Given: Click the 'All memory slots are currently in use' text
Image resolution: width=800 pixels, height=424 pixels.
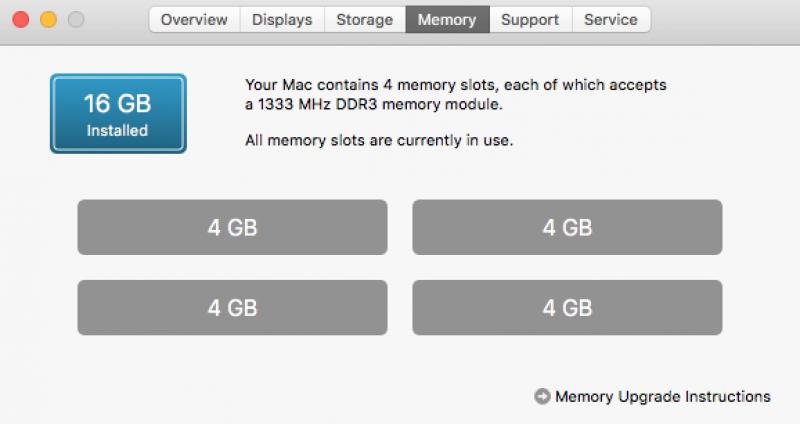Looking at the screenshot, I should (x=379, y=141).
